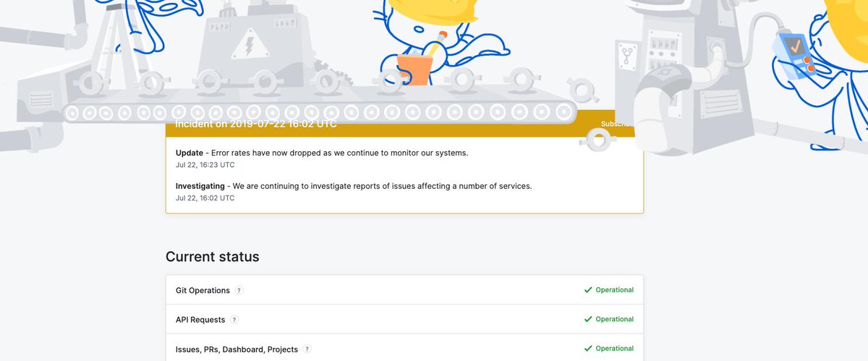
Task: Click the Operational status text for API Requests
Action: (x=614, y=319)
